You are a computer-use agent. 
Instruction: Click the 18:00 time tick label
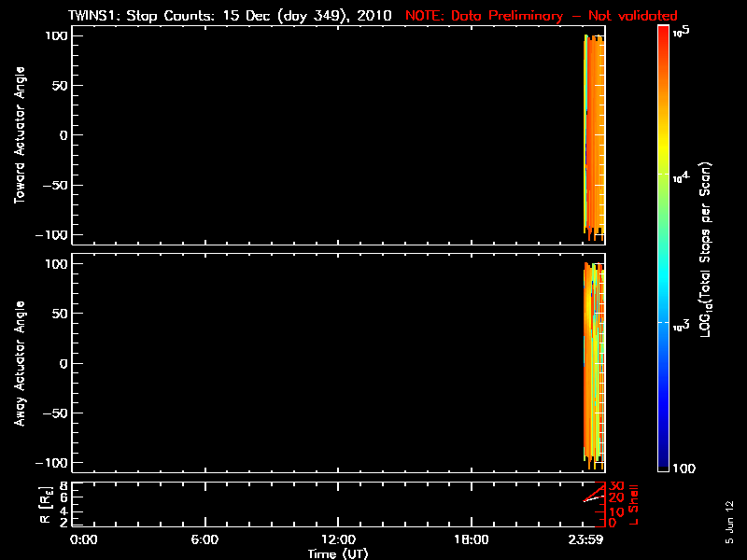tap(471, 539)
